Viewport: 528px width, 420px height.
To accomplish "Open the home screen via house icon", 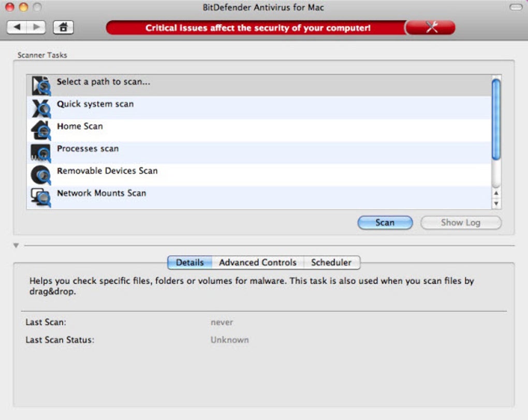I will tap(63, 27).
